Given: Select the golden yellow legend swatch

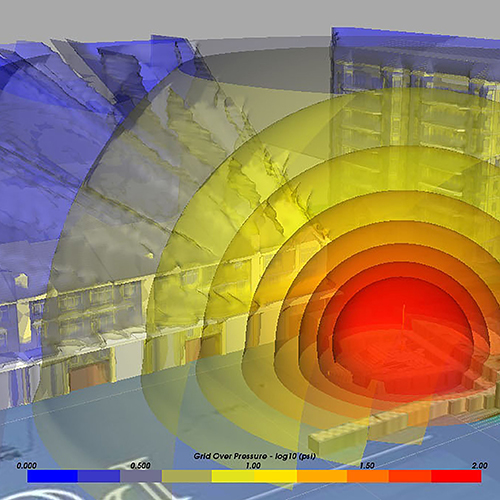Looking at the screenshot, I should (x=275, y=476).
